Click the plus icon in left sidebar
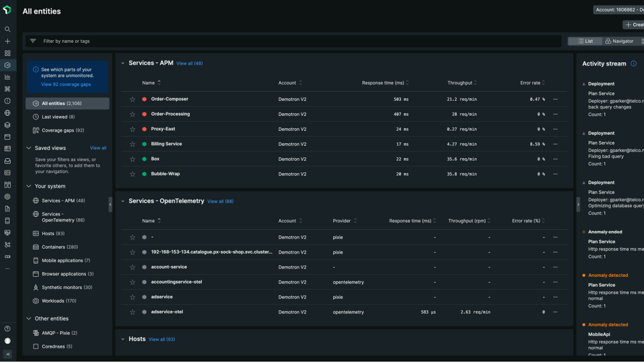 coord(8,41)
